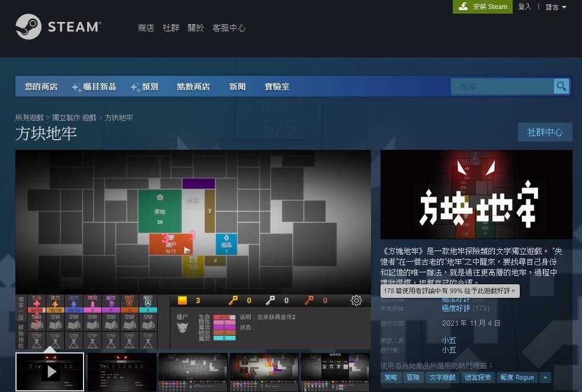Screen dimensions: 582x392
Task: Select the 點數商店 tab
Action: [193, 86]
